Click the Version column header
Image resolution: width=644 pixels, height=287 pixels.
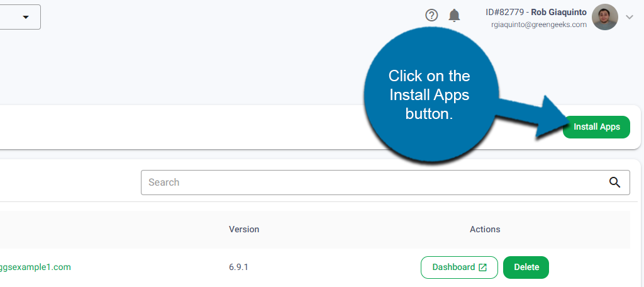pyautogui.click(x=244, y=229)
